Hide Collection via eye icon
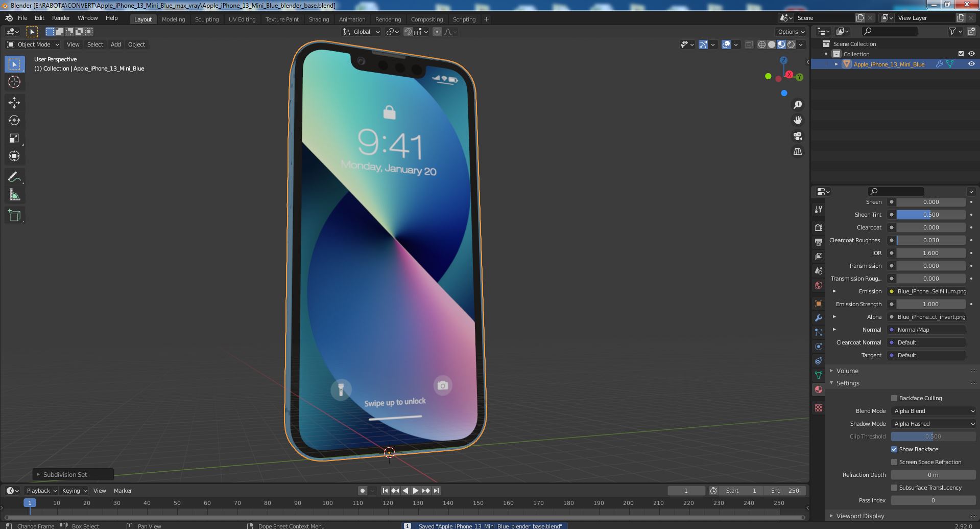Screen dimensions: 980x529 [971, 54]
